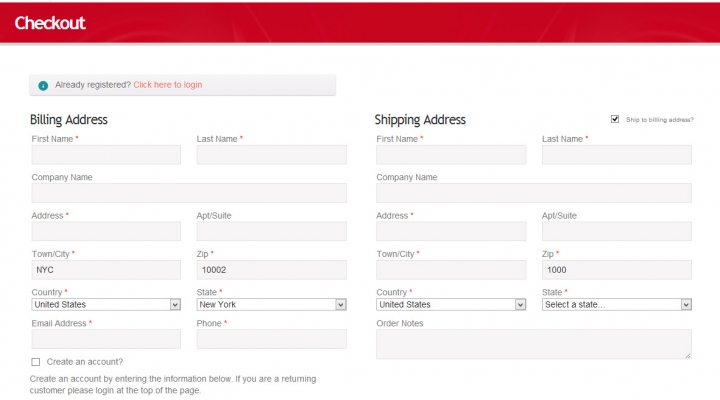Viewport: 720px width, 400px height.
Task: Expand shipping 'Select a state...' dropdown
Action: click(x=617, y=304)
